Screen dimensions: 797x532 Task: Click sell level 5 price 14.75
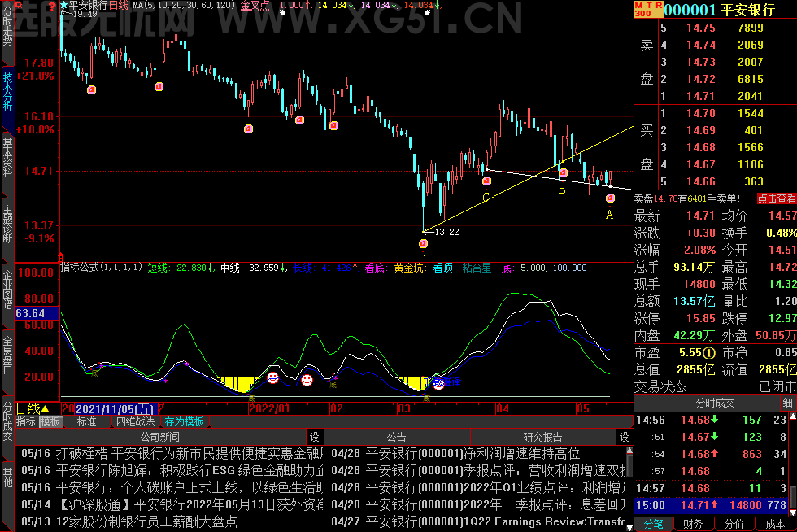701,28
